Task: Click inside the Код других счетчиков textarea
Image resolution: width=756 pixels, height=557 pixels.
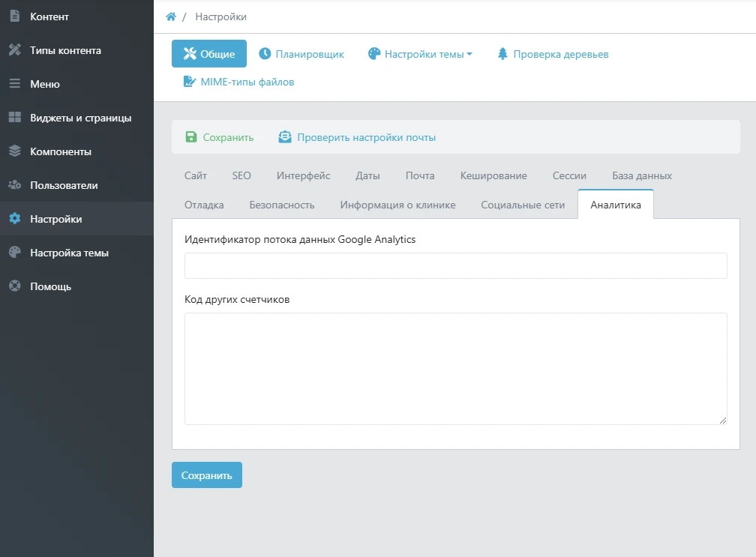Action: tap(455, 368)
